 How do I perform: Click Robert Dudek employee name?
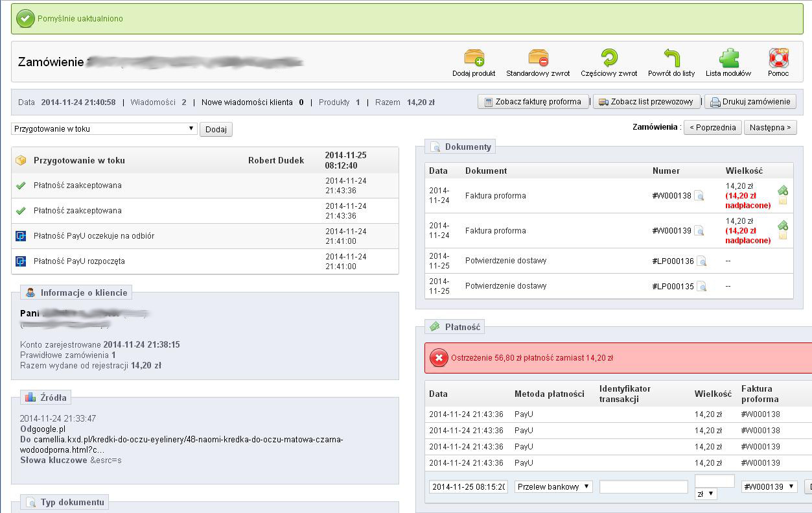(x=276, y=160)
